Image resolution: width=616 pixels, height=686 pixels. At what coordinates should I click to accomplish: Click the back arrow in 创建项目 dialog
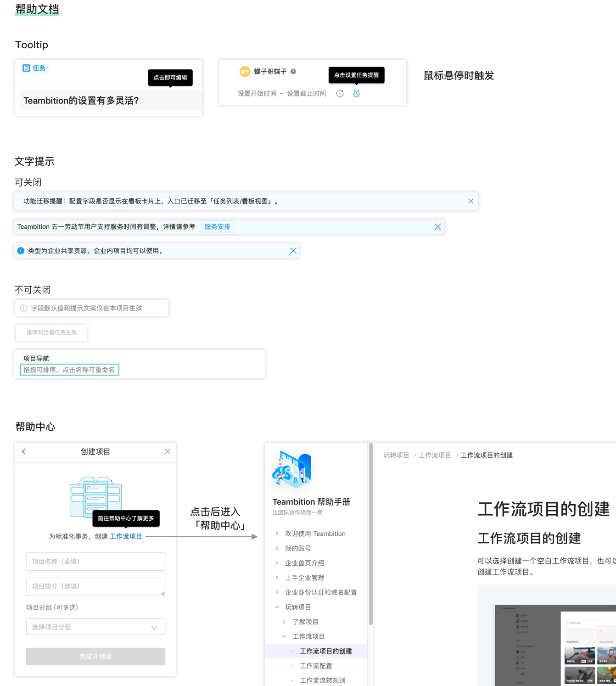[24, 452]
